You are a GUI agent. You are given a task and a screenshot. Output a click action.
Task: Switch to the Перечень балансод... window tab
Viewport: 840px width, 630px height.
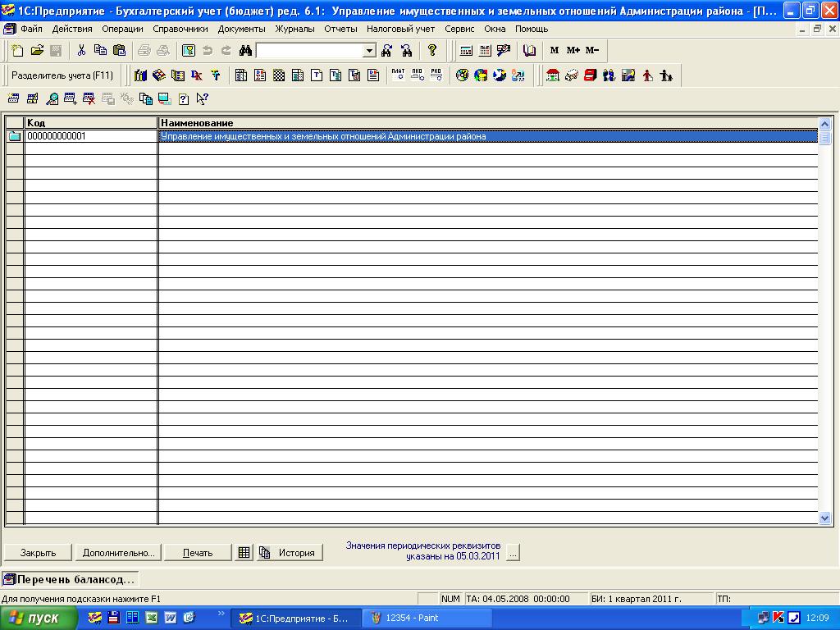click(x=70, y=579)
